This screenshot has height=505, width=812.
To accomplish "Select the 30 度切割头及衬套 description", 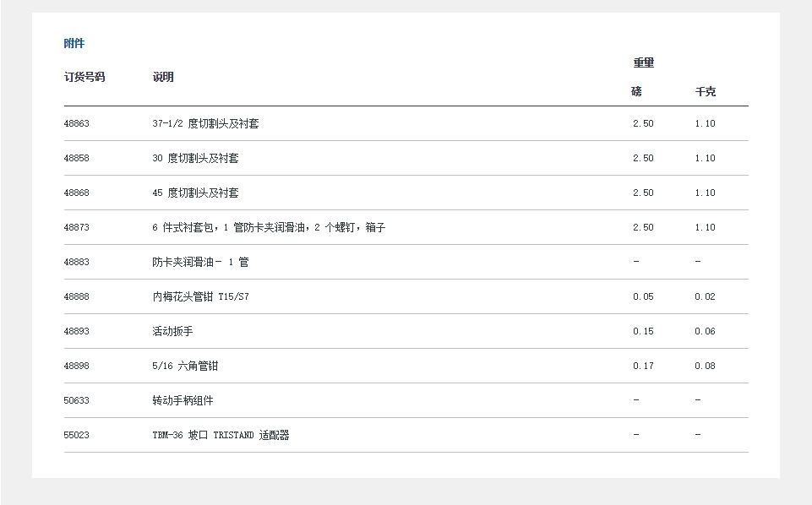I will pyautogui.click(x=195, y=158).
